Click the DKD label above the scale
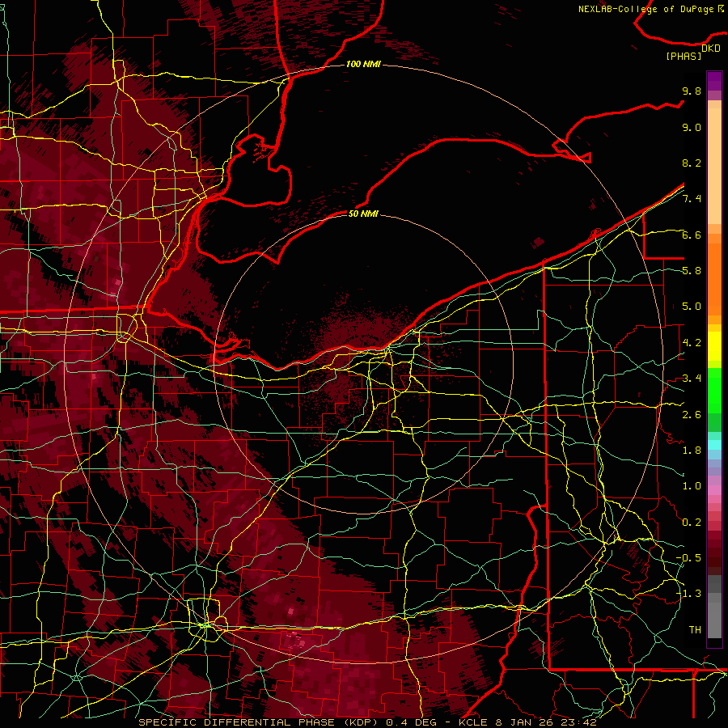Viewport: 728px width, 728px height. click(710, 48)
